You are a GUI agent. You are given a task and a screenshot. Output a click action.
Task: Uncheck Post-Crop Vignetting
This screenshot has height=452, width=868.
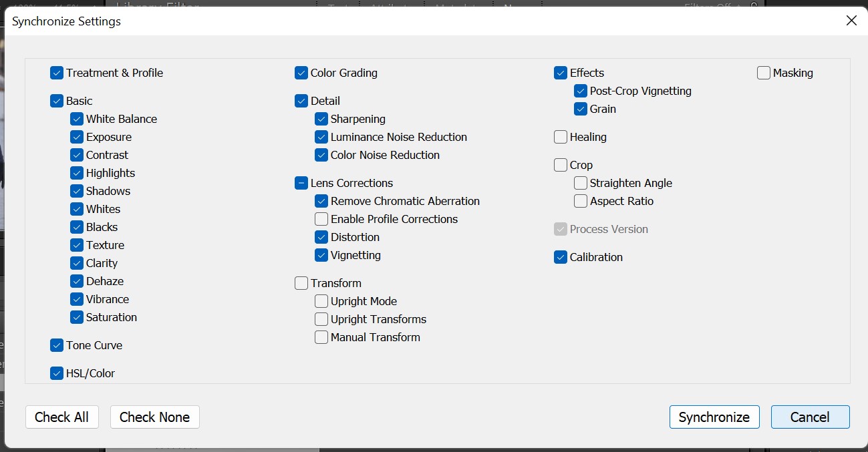click(581, 91)
